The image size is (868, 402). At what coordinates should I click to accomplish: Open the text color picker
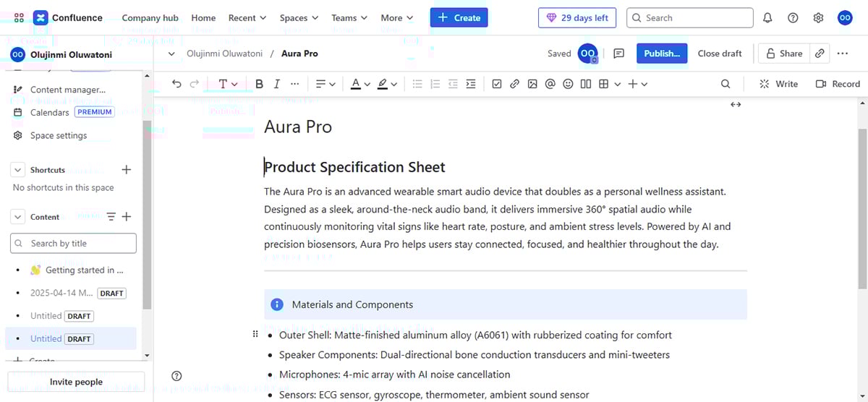[x=360, y=84]
